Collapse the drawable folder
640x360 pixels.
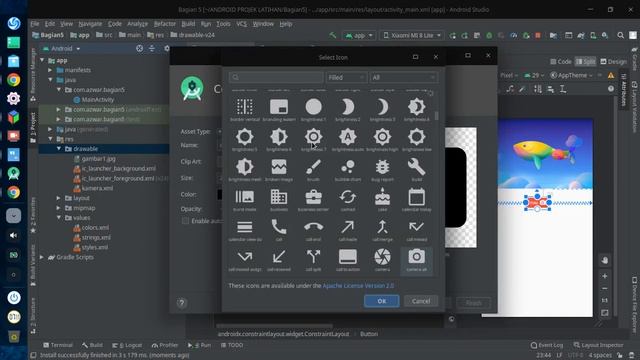click(59, 149)
